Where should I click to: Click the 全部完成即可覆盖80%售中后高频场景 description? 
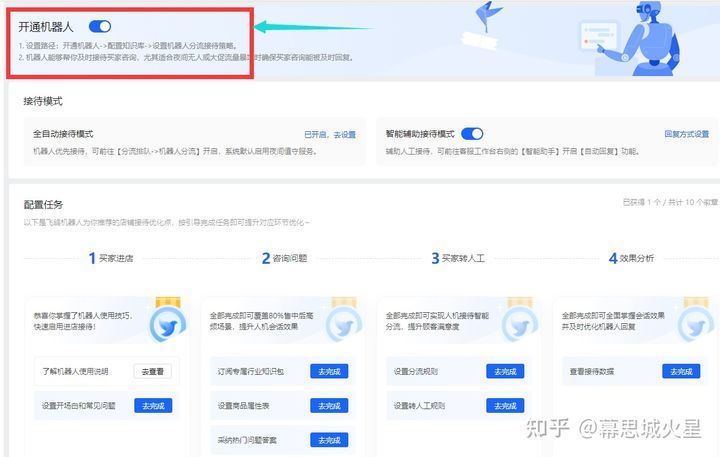coord(261,321)
